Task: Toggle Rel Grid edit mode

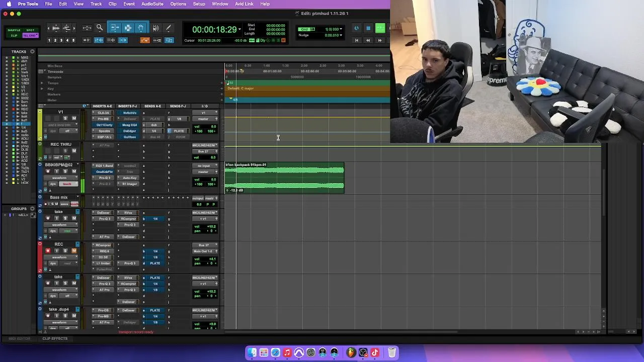Action: (30, 35)
